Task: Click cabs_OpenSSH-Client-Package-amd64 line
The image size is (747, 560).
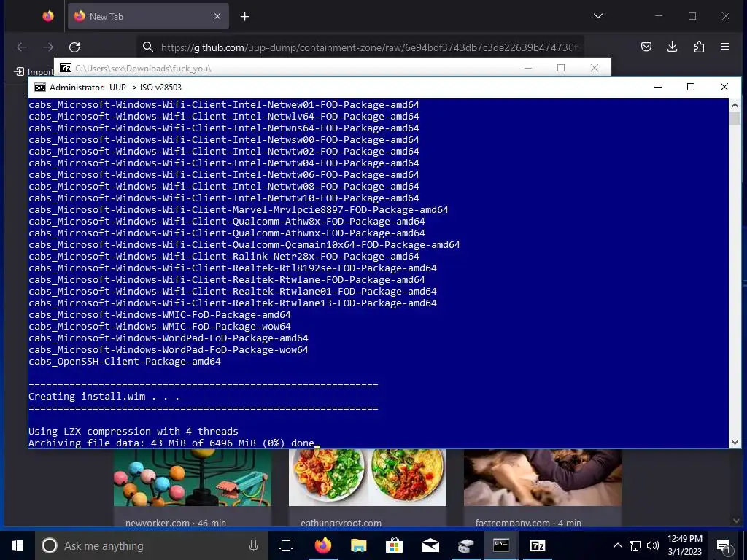Action: (125, 362)
